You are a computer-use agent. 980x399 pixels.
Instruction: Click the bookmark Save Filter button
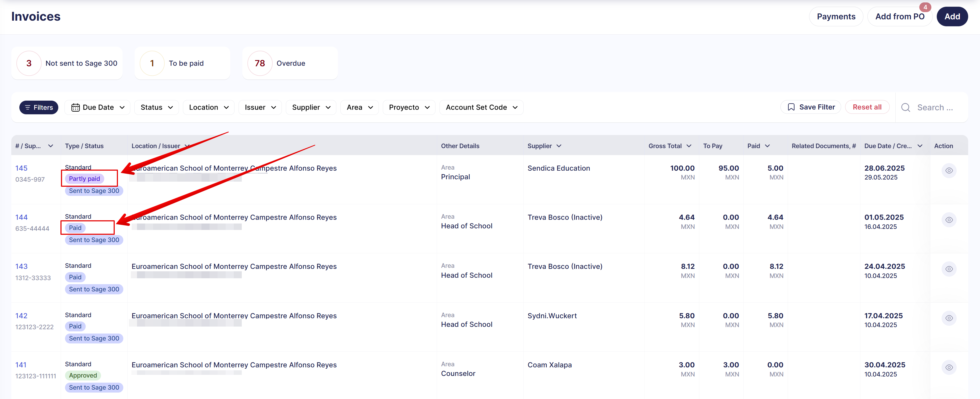tap(811, 107)
